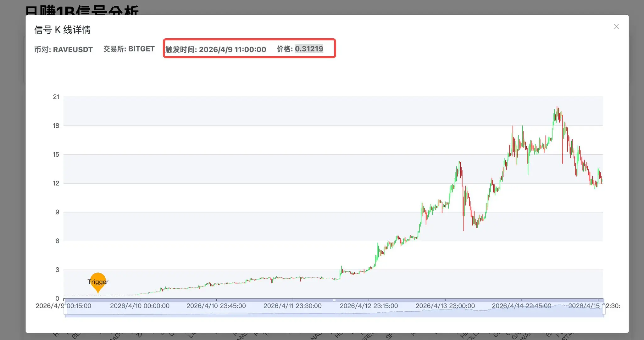This screenshot has width=644, height=340.
Task: Click the 21 y-axis label
Action: tap(56, 97)
